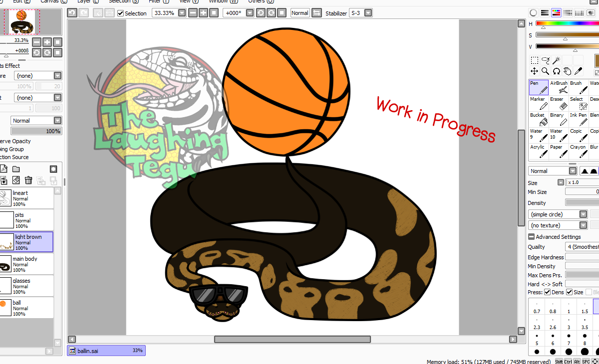
Task: Select the Water 10 brush
Action: (559, 135)
